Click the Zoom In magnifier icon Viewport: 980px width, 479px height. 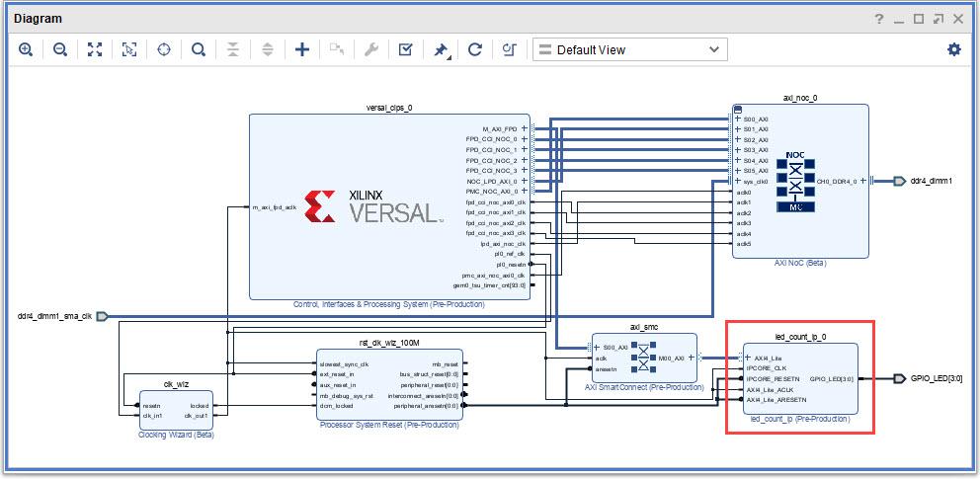click(x=26, y=49)
